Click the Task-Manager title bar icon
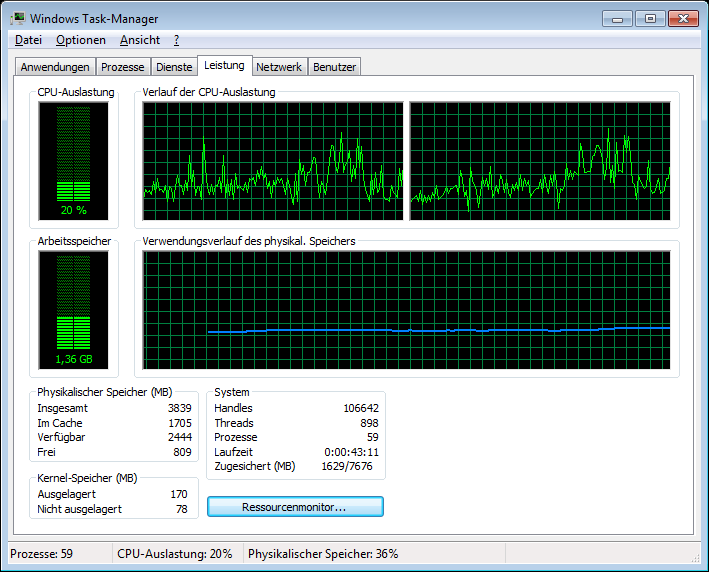Screen dimensions: 709x572 coord(18,19)
